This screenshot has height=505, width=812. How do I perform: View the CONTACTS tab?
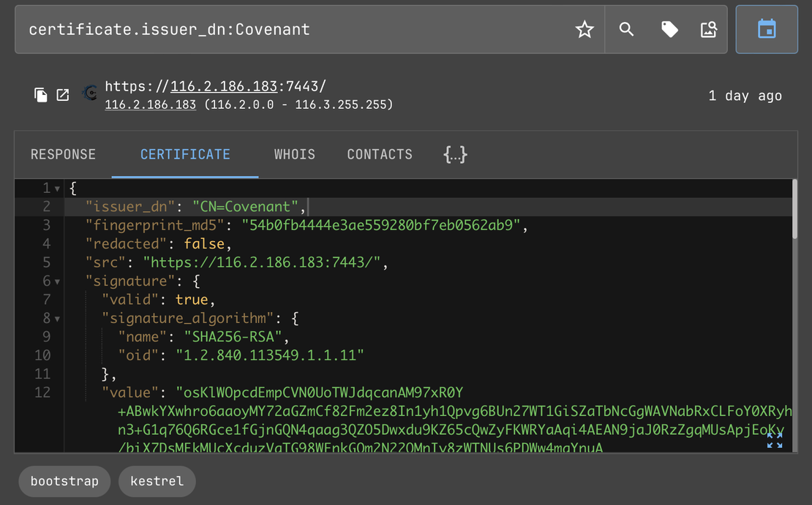coord(380,154)
